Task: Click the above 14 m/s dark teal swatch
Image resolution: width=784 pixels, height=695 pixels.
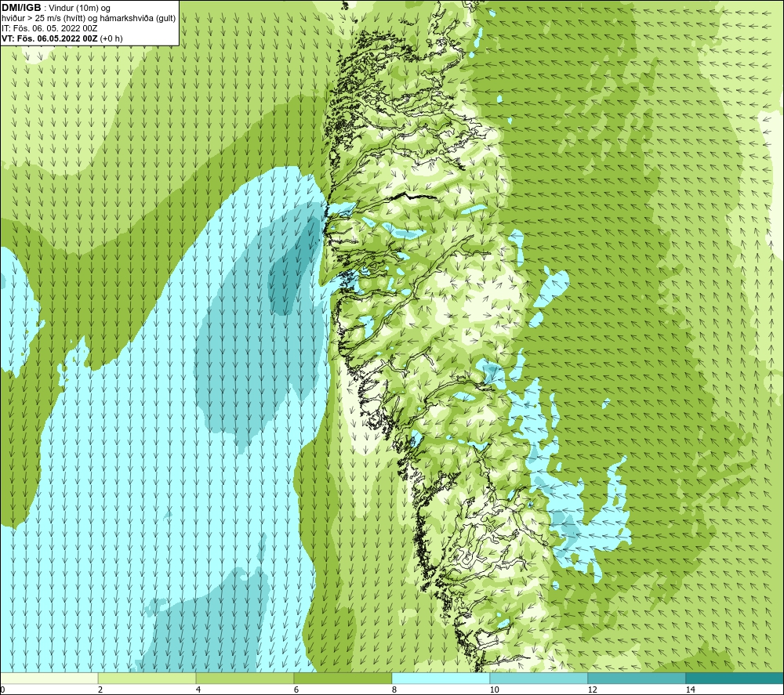Action: [x=735, y=678]
